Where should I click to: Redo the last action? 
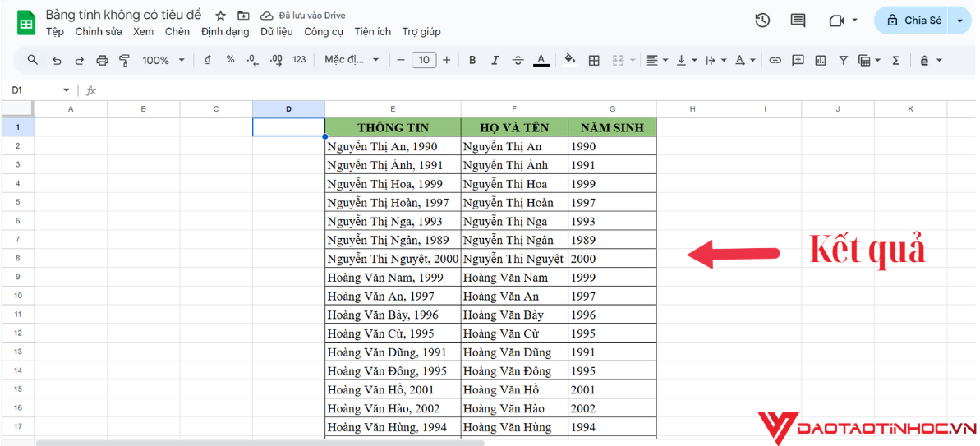point(80,61)
